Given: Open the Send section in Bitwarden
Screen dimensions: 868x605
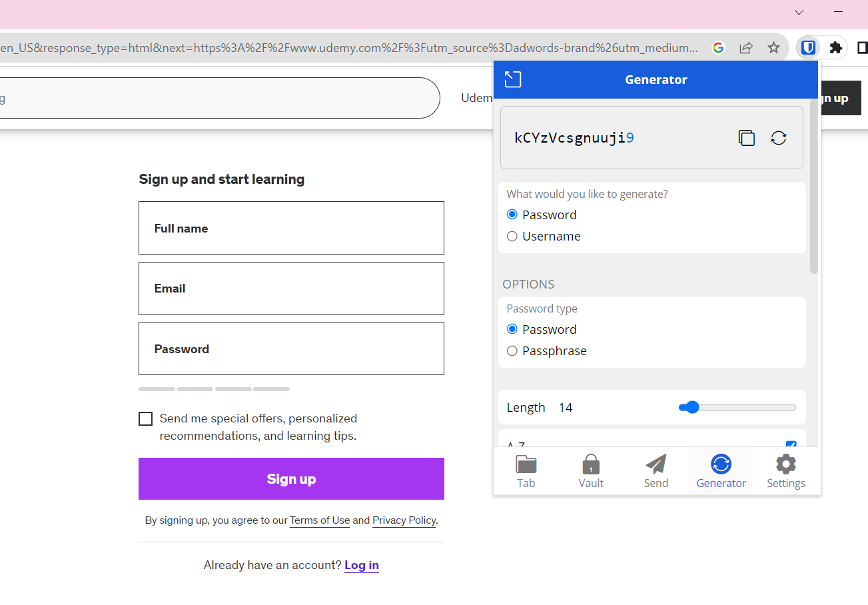Looking at the screenshot, I should coord(655,470).
